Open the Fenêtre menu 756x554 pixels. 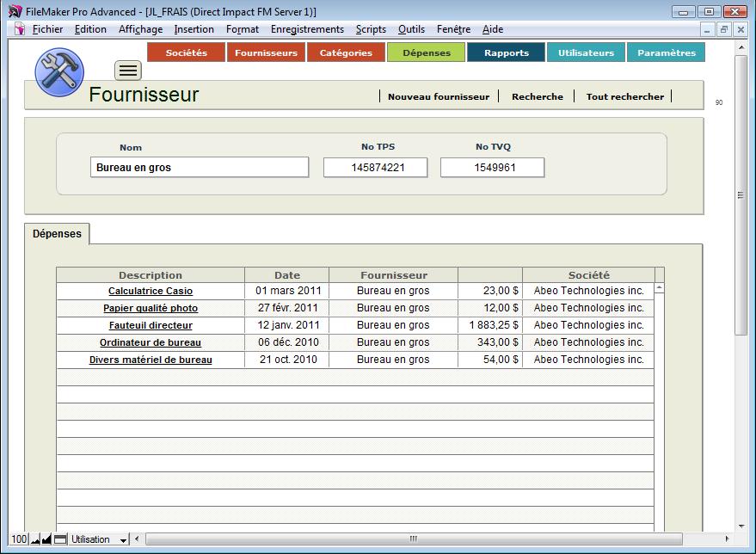point(453,29)
